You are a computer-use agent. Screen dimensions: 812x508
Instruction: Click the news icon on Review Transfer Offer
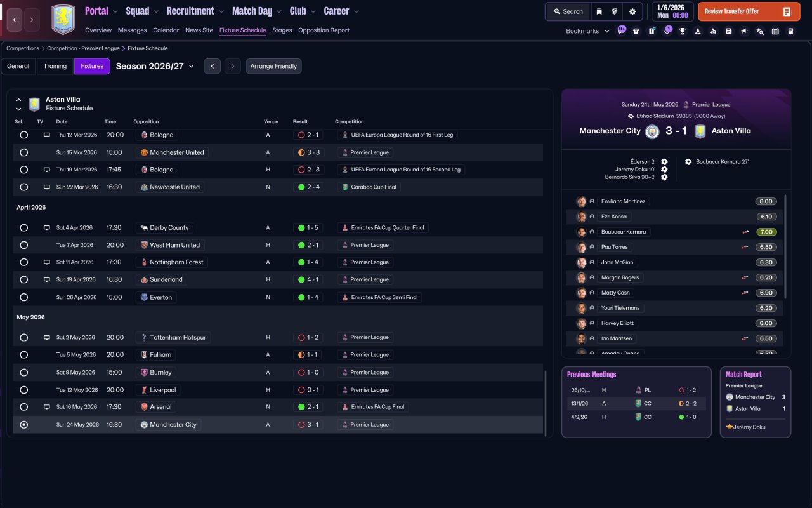(x=787, y=11)
